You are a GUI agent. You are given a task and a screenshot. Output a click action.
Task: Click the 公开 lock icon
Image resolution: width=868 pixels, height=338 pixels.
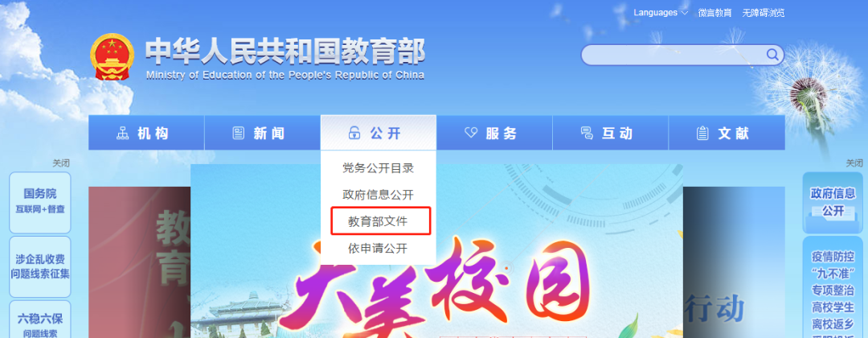[354, 133]
